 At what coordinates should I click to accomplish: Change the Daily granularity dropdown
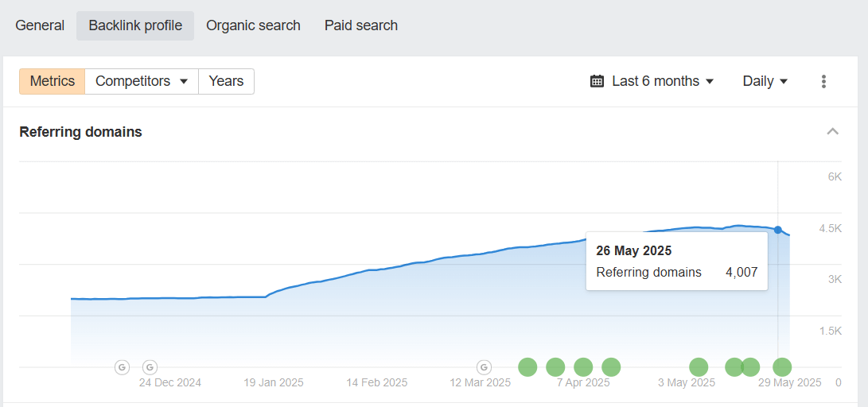click(x=765, y=81)
